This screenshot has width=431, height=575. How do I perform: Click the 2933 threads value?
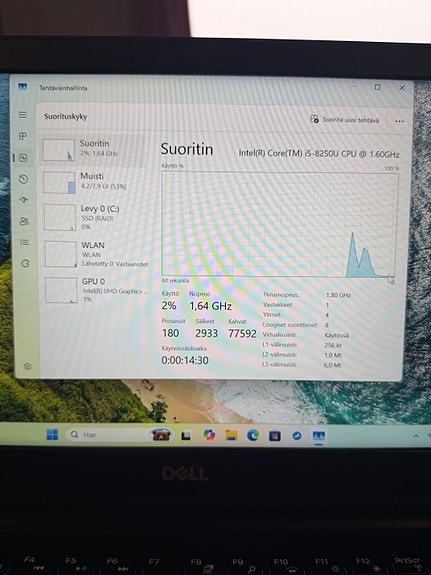pyautogui.click(x=207, y=333)
